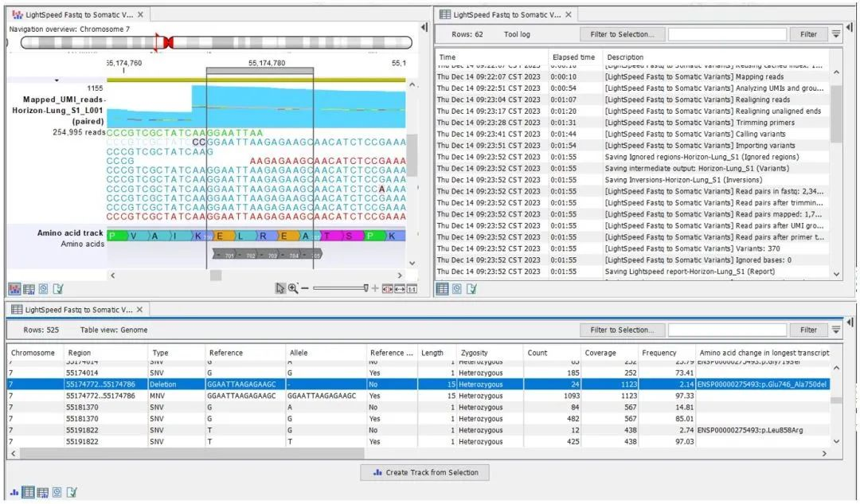Select the LightSpeed tool log tab
860x504 pixels.
point(506,15)
